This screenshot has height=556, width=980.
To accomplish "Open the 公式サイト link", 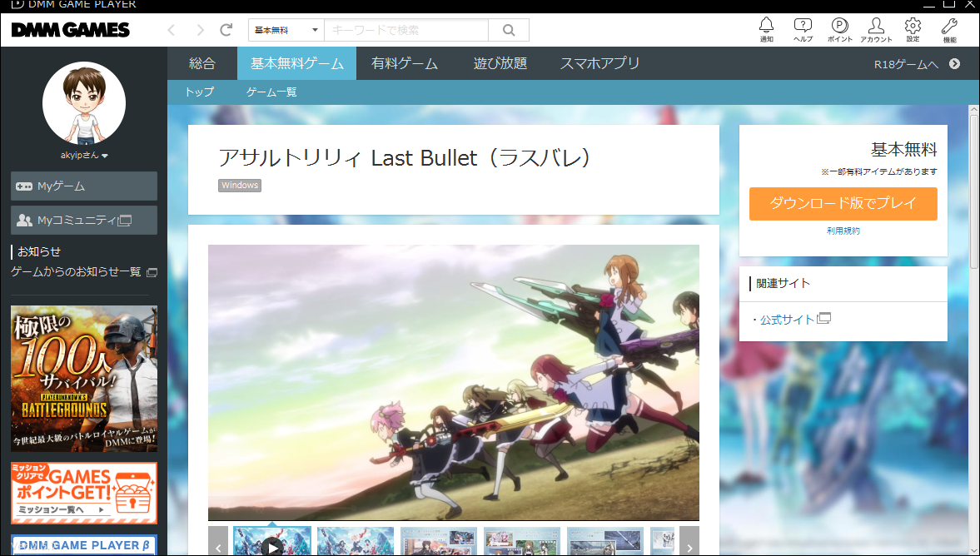I will (x=787, y=320).
